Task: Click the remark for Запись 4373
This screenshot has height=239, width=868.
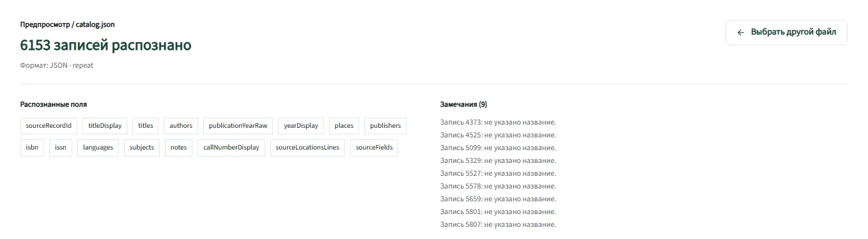Action: pos(498,122)
